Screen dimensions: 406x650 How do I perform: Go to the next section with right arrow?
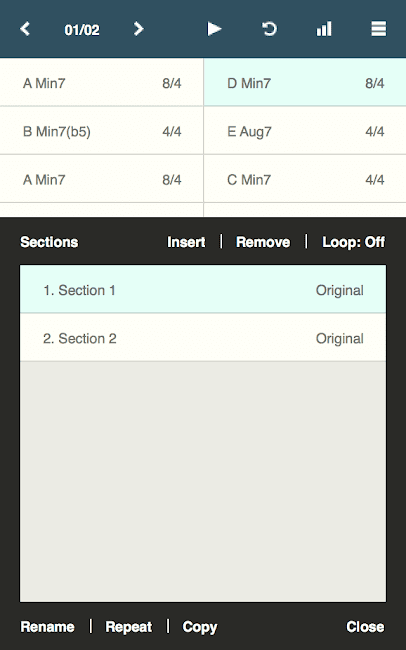click(x=139, y=29)
